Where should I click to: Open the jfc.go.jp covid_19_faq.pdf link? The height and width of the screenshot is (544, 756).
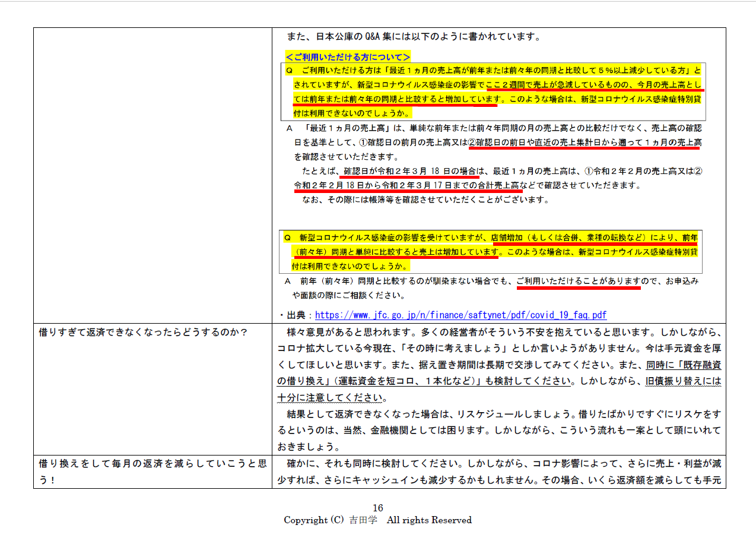460,315
